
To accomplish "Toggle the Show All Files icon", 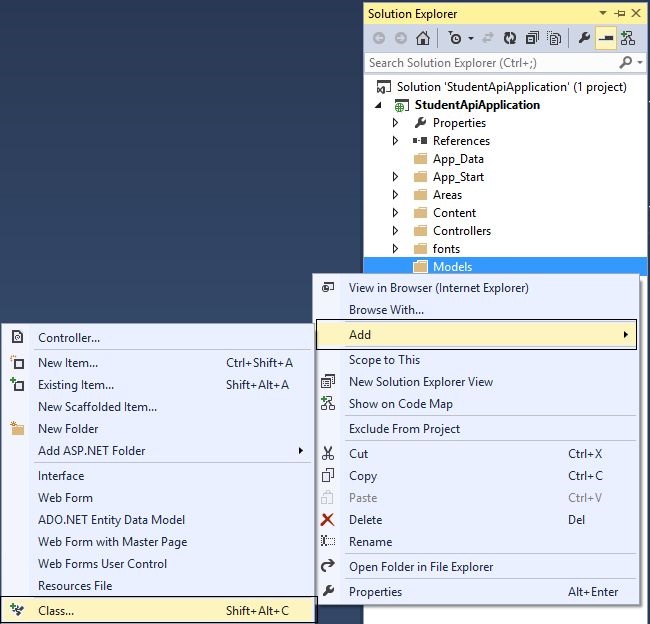I will coord(554,38).
